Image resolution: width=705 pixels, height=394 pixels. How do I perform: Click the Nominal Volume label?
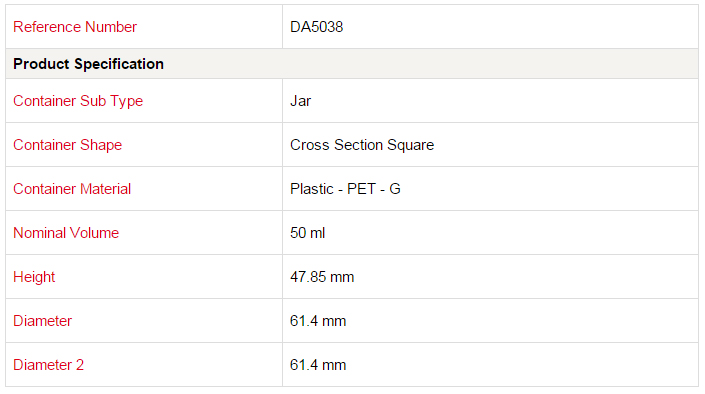pyautogui.click(x=66, y=233)
